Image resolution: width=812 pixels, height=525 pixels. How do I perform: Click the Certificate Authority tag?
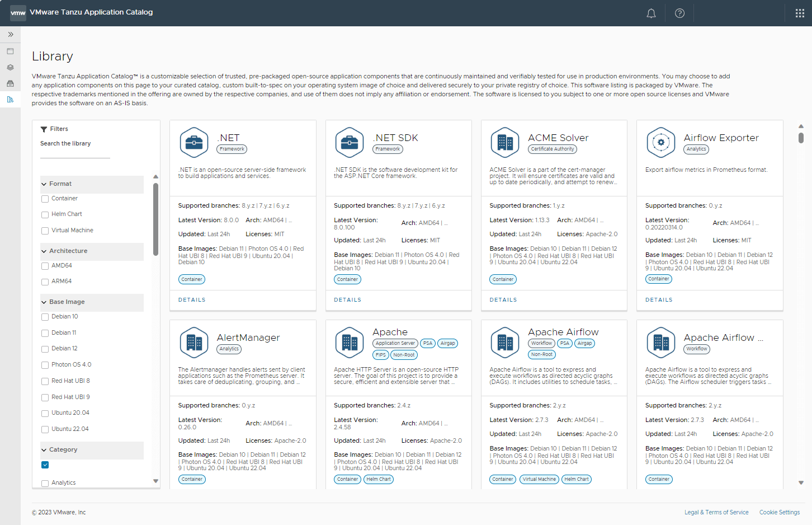coord(553,149)
